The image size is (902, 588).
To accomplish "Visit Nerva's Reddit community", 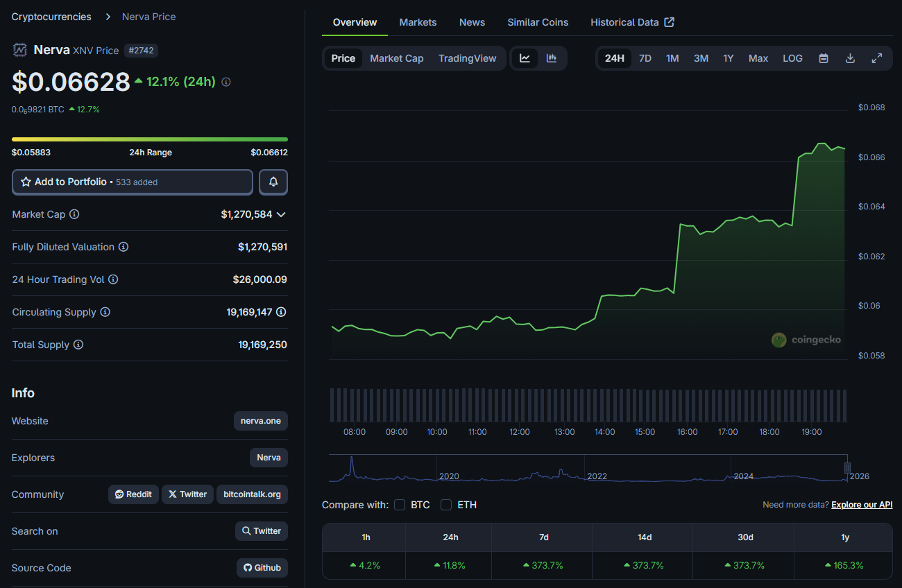I will (x=133, y=494).
